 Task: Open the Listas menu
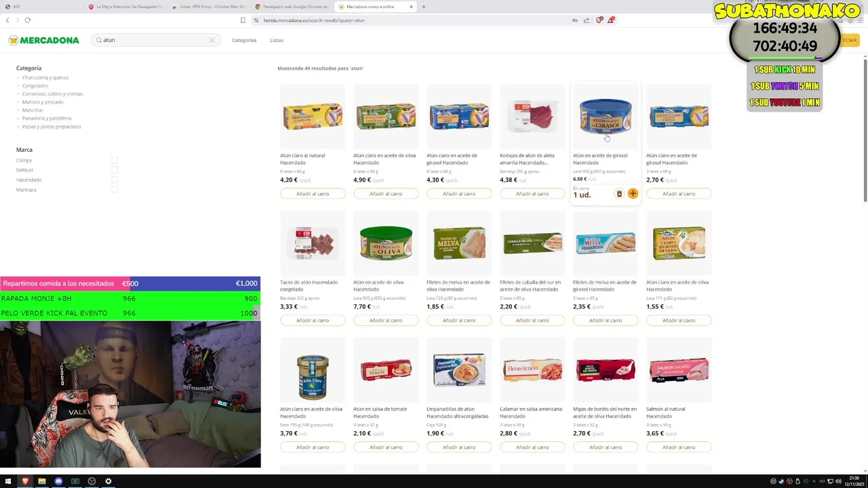click(x=277, y=40)
